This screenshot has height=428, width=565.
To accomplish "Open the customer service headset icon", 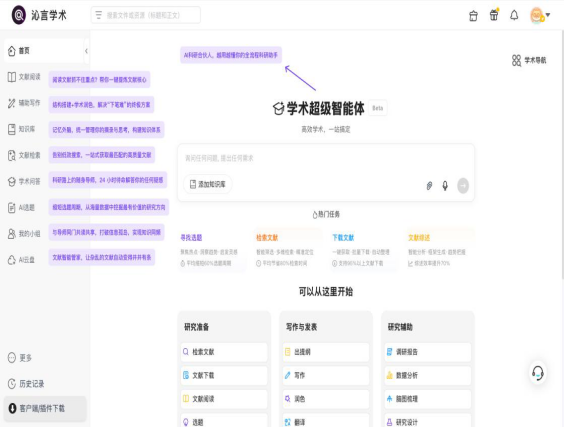I will [x=538, y=373].
